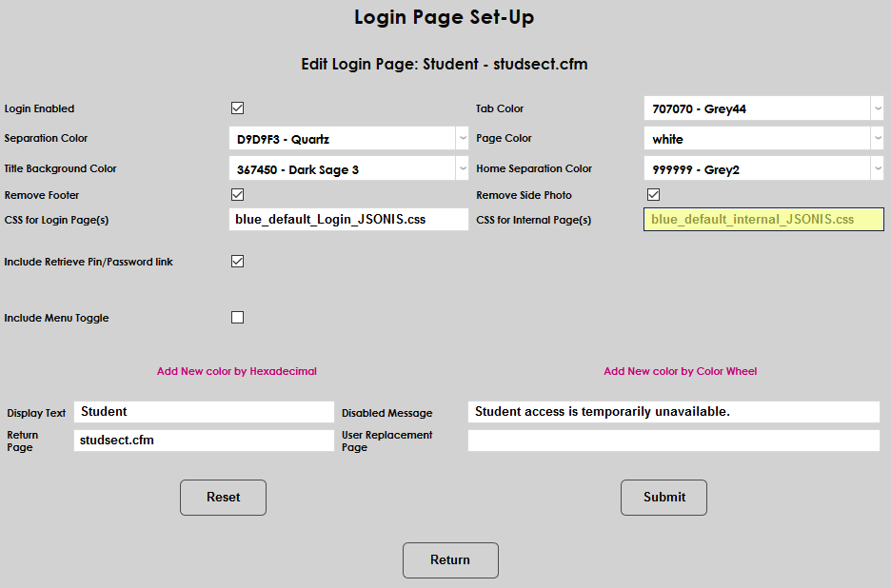Click the 'Separation Color' label
Screen dimensions: 891x588
coord(46,138)
